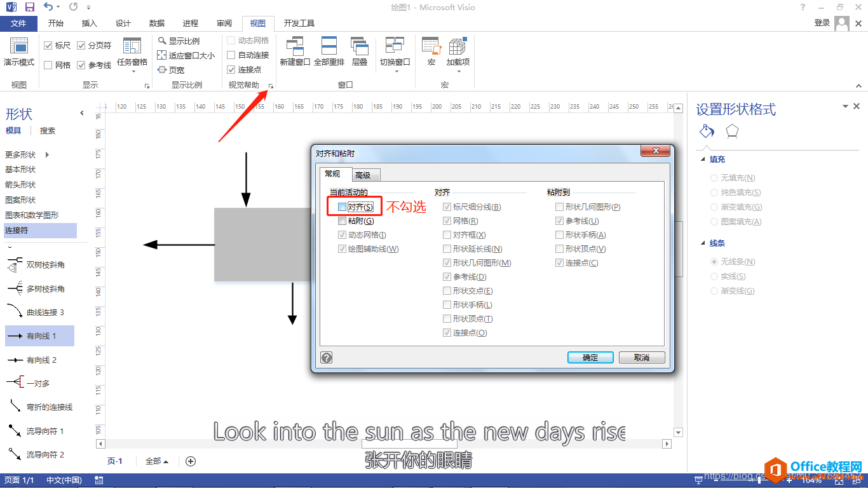
Task: Click the Macros (宏) icon
Action: coord(431,46)
